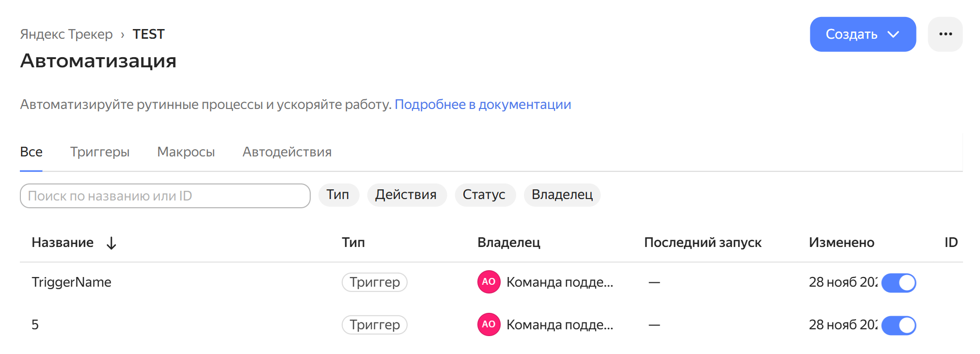Image resolution: width=980 pixels, height=354 pixels.
Task: Open Подробнее в документации link
Action: pyautogui.click(x=483, y=105)
